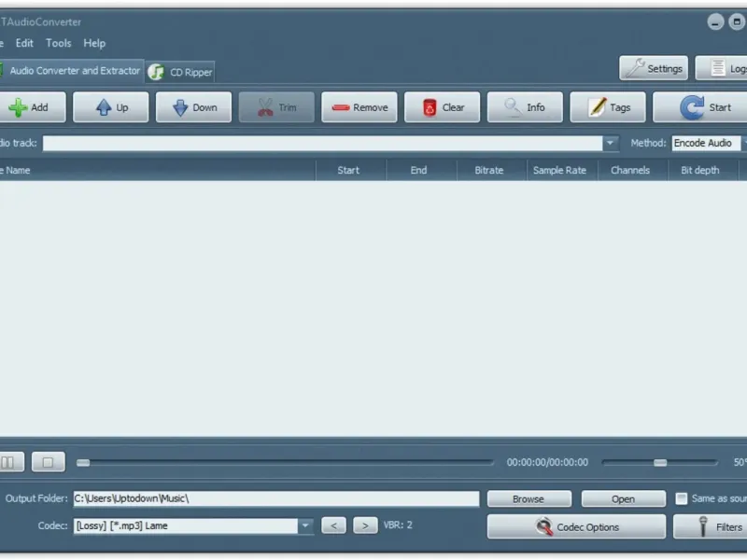Open the Method Encode Audio dropdown
Screen dimensions: 747x560
(x=709, y=143)
